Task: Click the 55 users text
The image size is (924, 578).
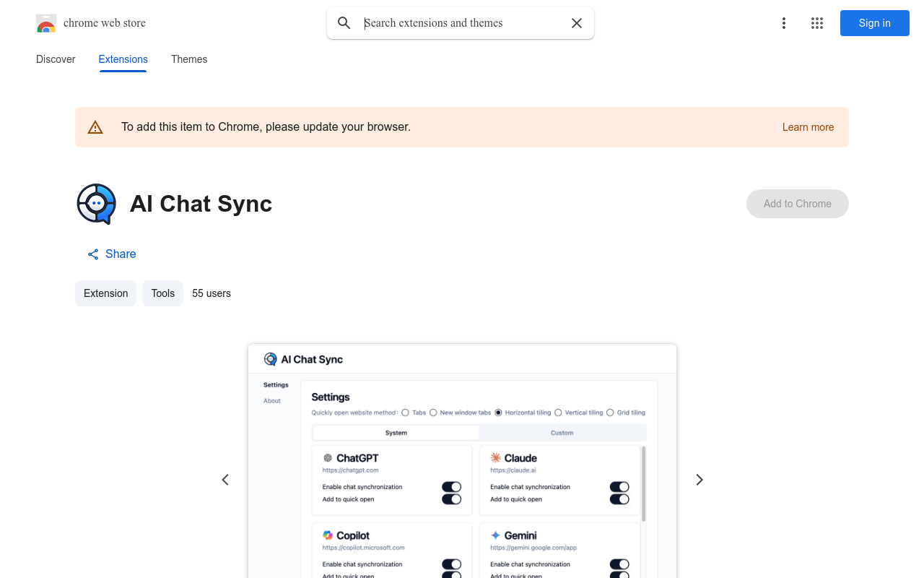Action: 212,293
